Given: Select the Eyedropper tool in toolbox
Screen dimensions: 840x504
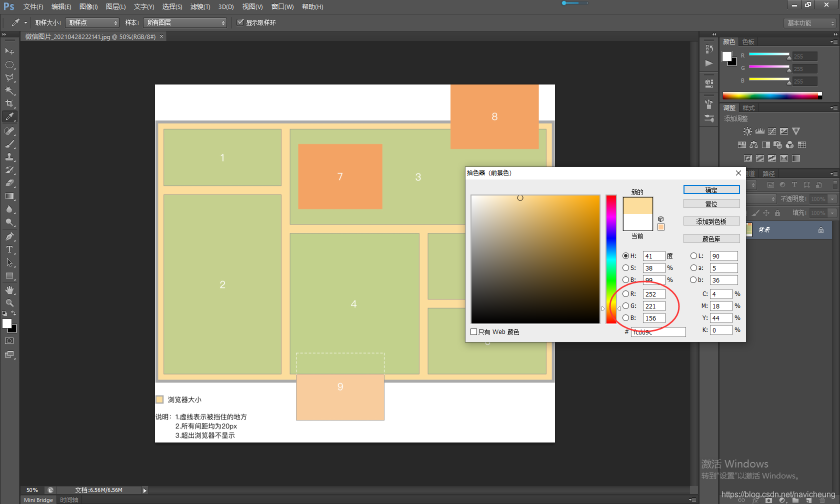Looking at the screenshot, I should point(9,116).
